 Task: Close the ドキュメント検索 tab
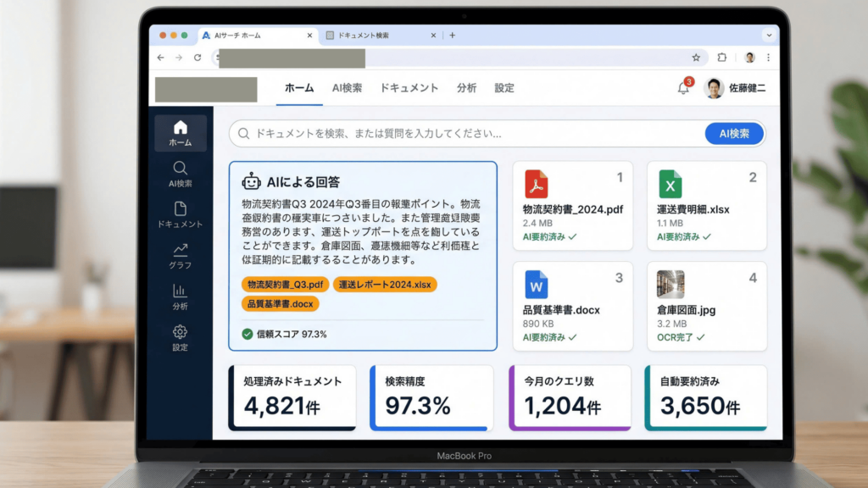tap(433, 36)
